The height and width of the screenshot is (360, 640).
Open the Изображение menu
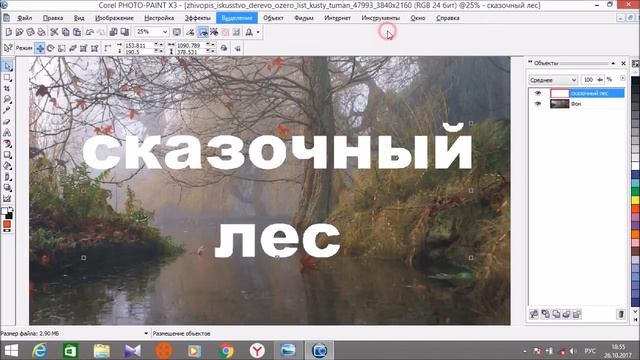coord(114,18)
